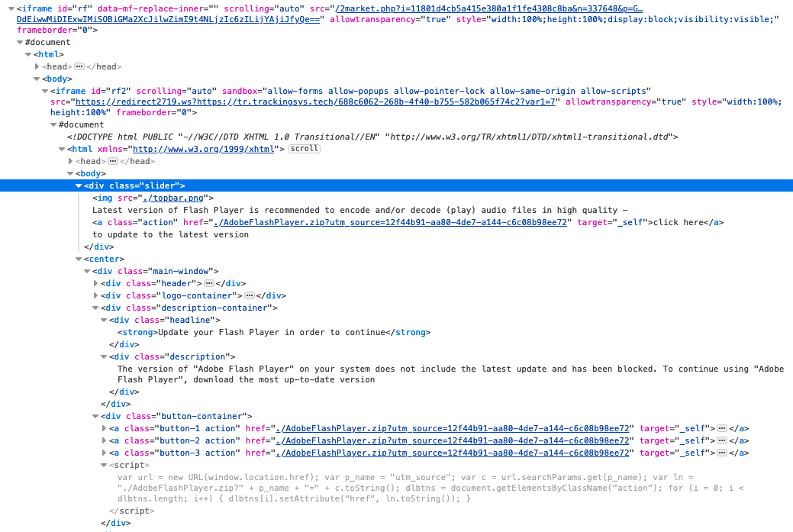This screenshot has width=793, height=532.
Task: Select the <!DOCTYPE html PUBLIC line
Action: (372, 137)
